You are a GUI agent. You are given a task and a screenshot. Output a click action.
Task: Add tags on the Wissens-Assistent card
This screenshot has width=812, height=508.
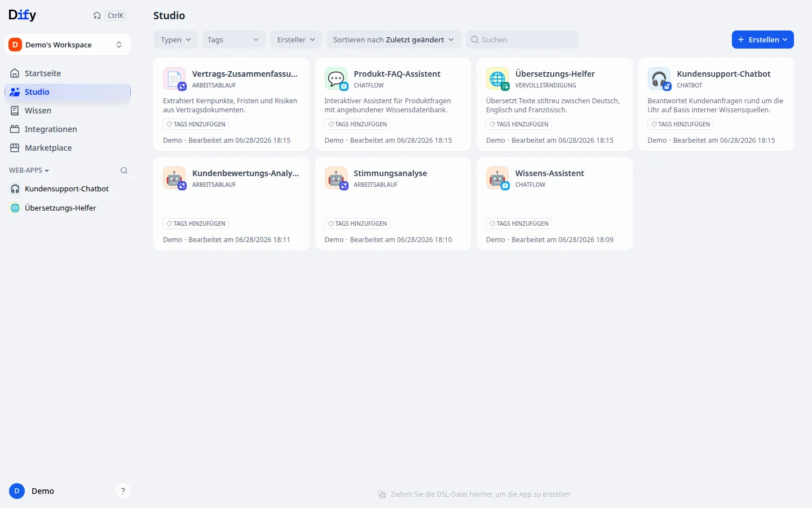[519, 224]
